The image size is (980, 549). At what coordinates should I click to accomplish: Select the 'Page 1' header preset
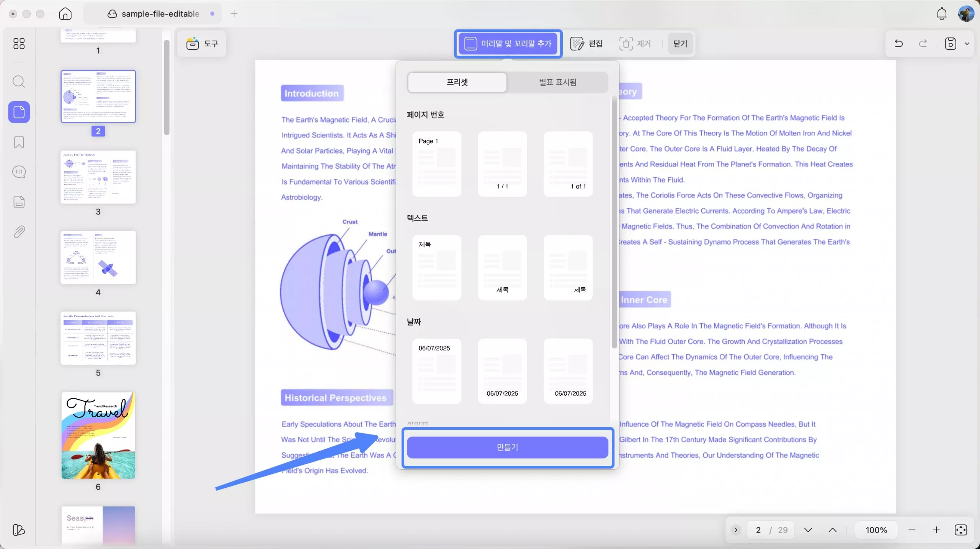click(x=437, y=164)
